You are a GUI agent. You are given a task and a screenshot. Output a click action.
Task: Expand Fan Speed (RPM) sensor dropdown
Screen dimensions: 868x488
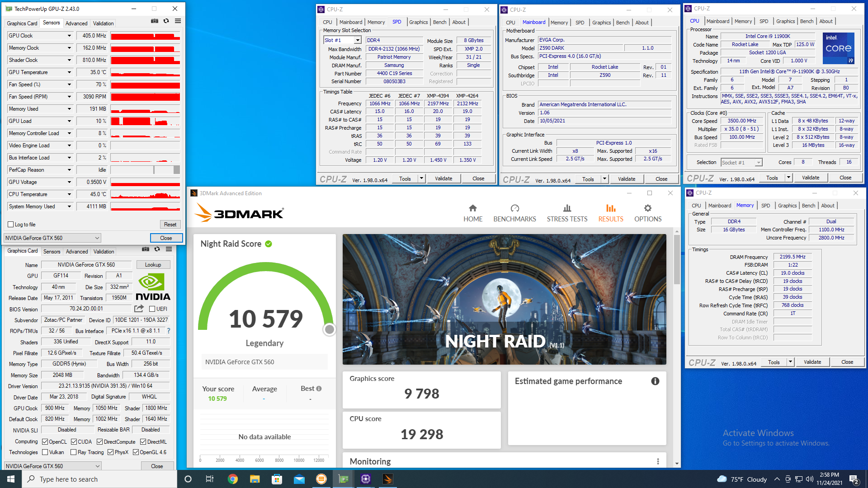pyautogui.click(x=69, y=97)
